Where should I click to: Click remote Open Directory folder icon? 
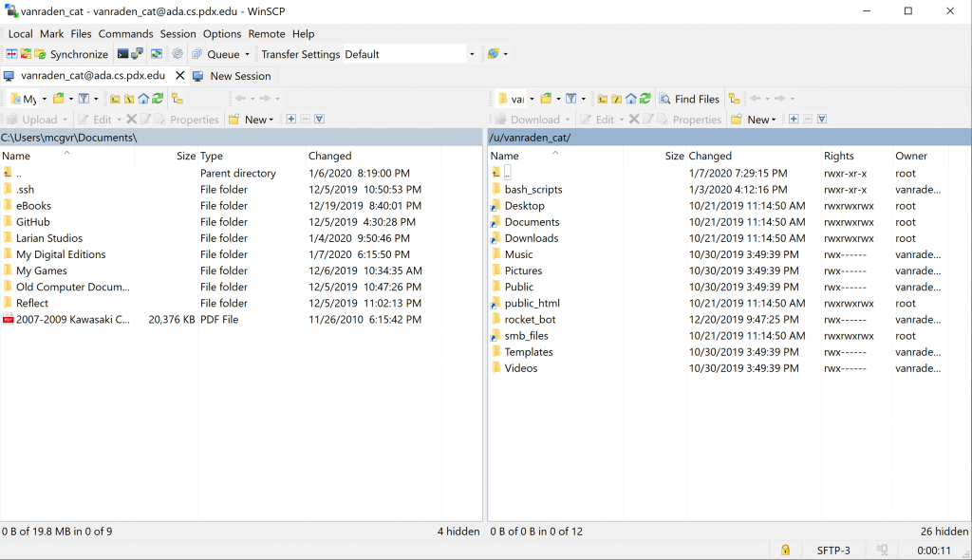[546, 99]
